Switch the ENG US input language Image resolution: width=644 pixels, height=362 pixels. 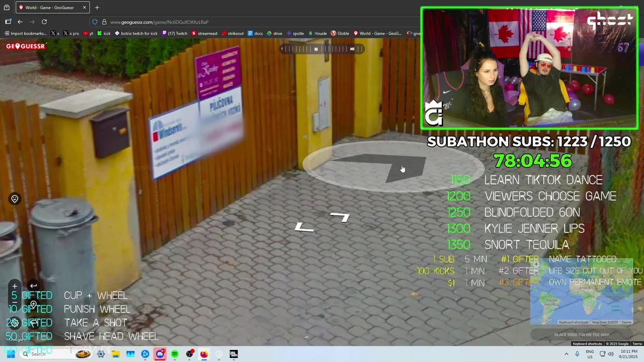click(590, 354)
